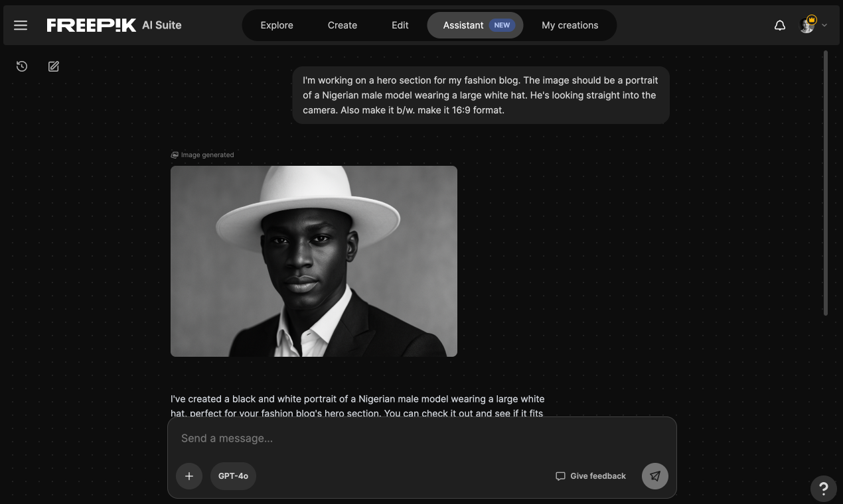Open the notifications bell
Screen dimensions: 843x504
[x=779, y=25]
